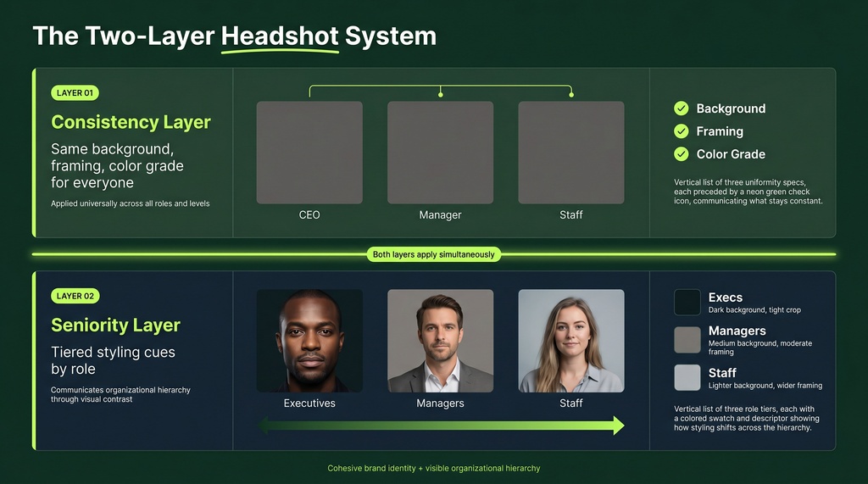Image resolution: width=868 pixels, height=484 pixels.
Task: Select the Executives headshot photo
Action: coord(309,341)
